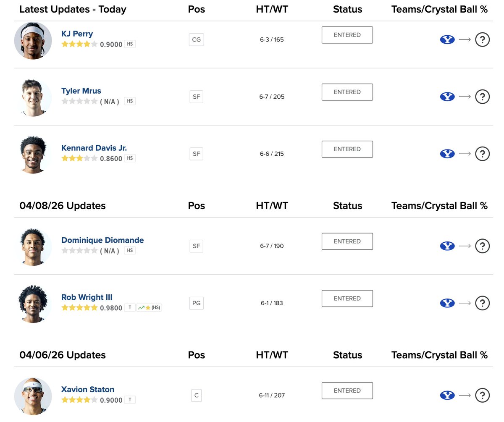504x422 pixels.
Task: Click KJ Perry's headshot photo
Action: 33,40
